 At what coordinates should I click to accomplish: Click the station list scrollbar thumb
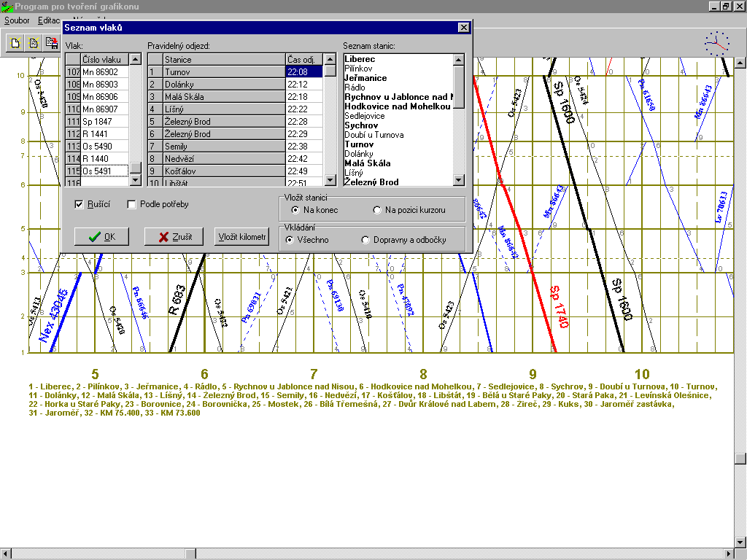(458, 87)
